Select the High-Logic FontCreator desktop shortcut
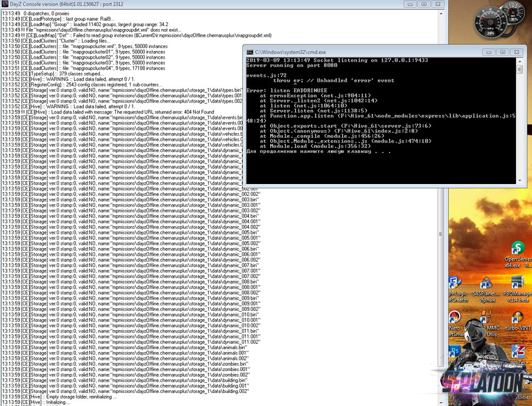 (x=457, y=289)
